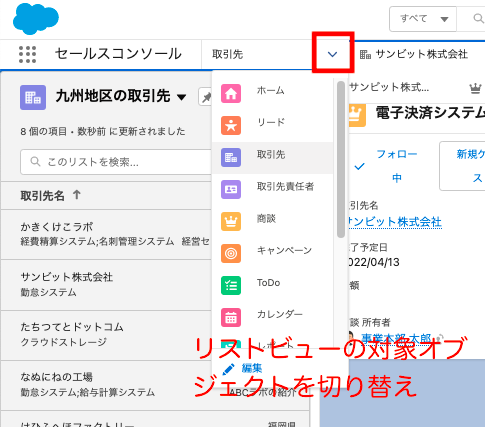Select キャンペーン from the menu
This screenshot has height=427, width=485.
[272, 253]
